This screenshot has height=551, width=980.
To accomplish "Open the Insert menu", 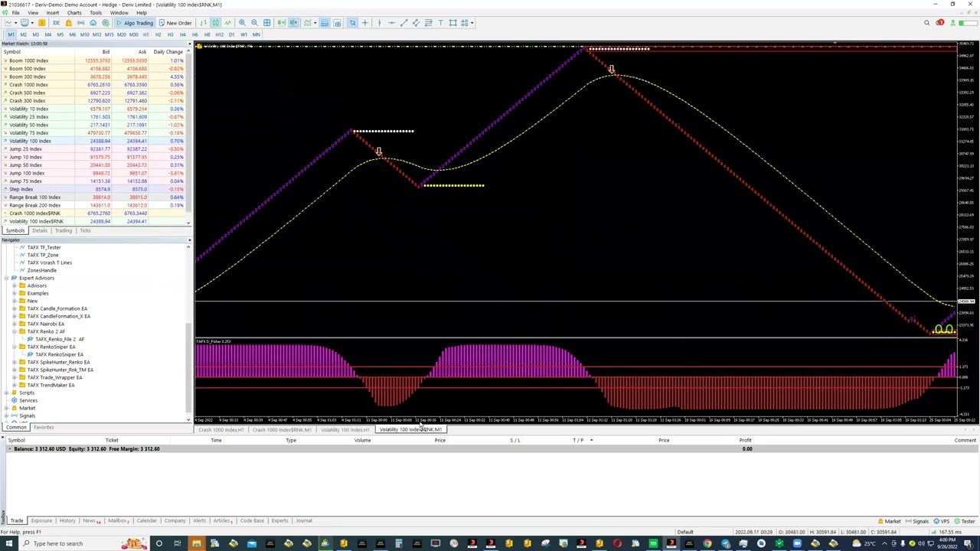I will click(x=53, y=13).
